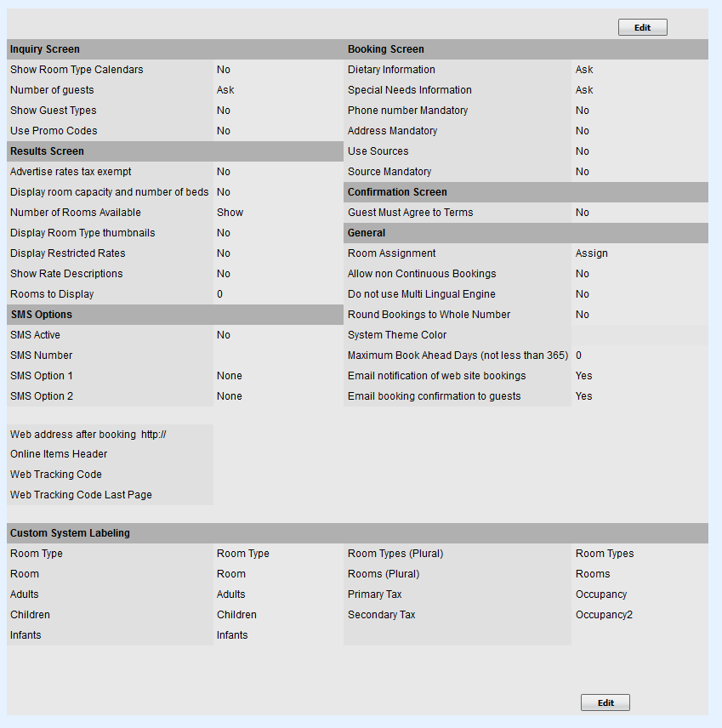Click the Primary Tax label
The height and width of the screenshot is (728, 722).
pos(375,594)
